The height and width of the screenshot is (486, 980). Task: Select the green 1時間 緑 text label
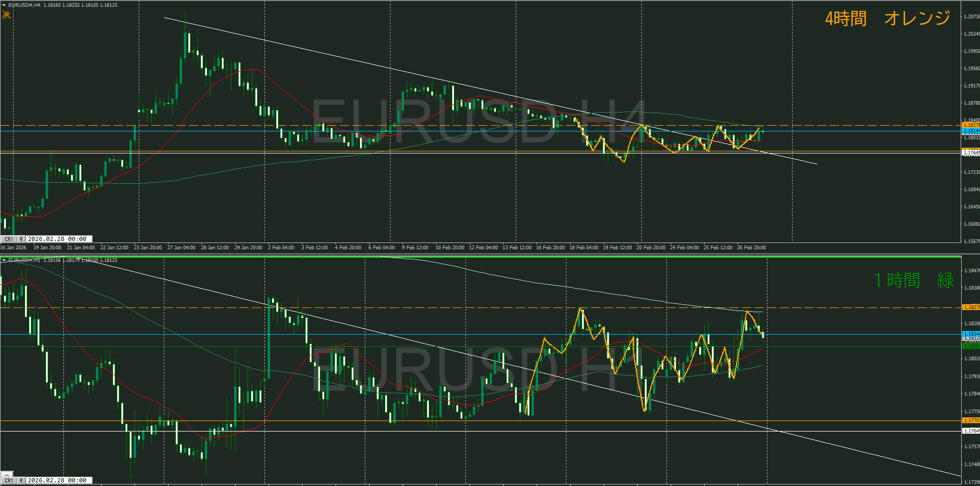pos(914,280)
